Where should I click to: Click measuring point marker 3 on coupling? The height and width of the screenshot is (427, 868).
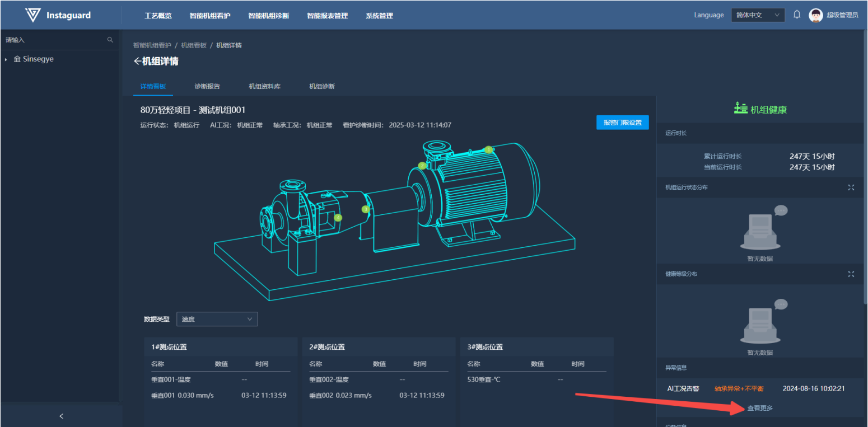366,209
